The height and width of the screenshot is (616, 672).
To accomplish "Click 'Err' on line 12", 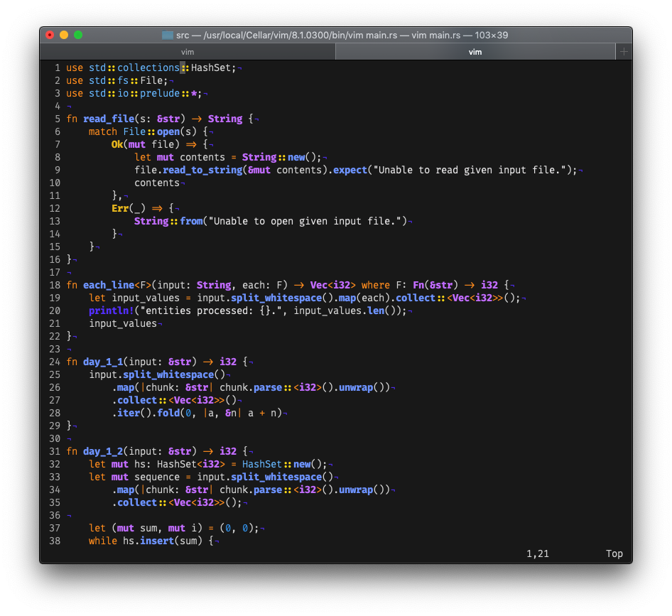I will (120, 208).
